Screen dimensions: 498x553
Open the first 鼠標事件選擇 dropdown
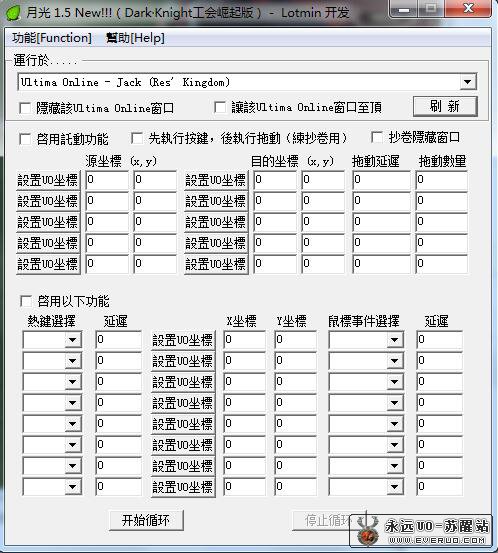click(394, 340)
